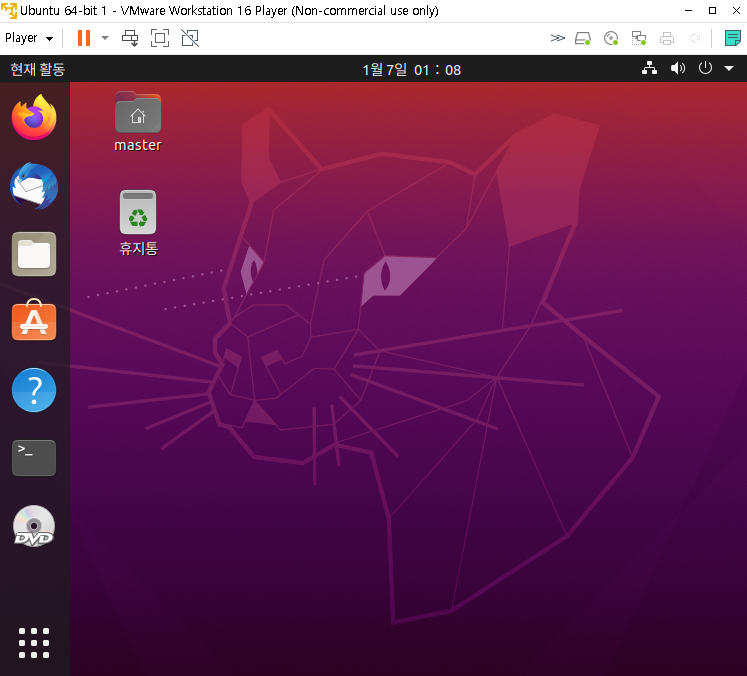Open the Player menu
This screenshot has width=747, height=676.
(29, 38)
